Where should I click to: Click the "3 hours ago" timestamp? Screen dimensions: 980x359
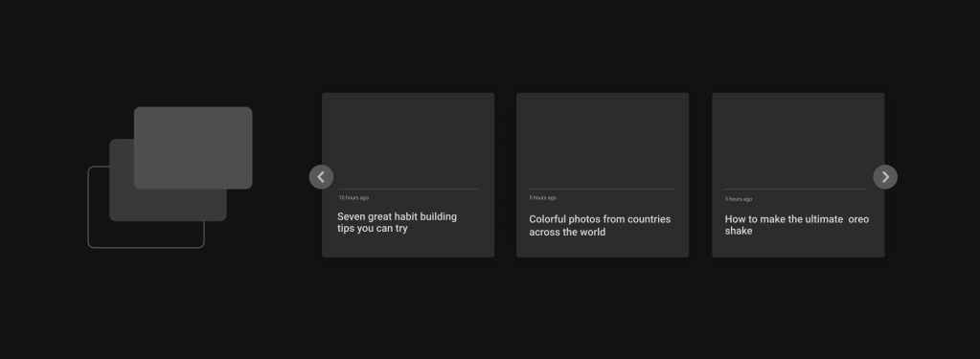point(739,199)
